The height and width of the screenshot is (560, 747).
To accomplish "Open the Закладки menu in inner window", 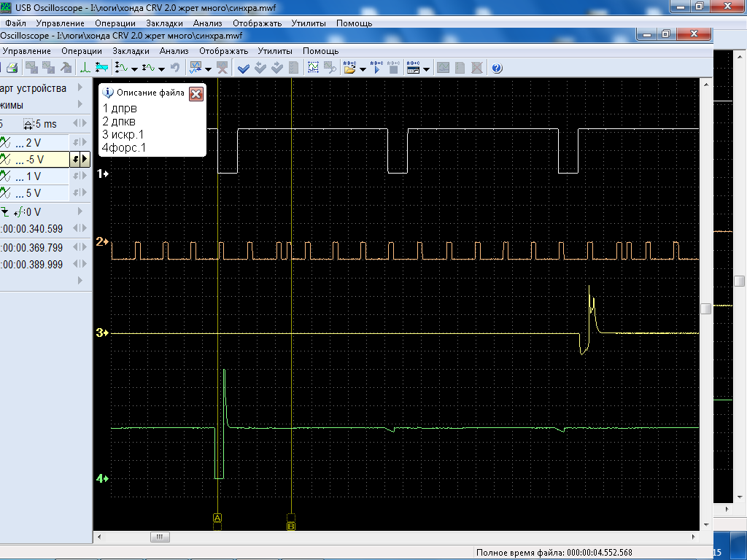I will (x=131, y=51).
